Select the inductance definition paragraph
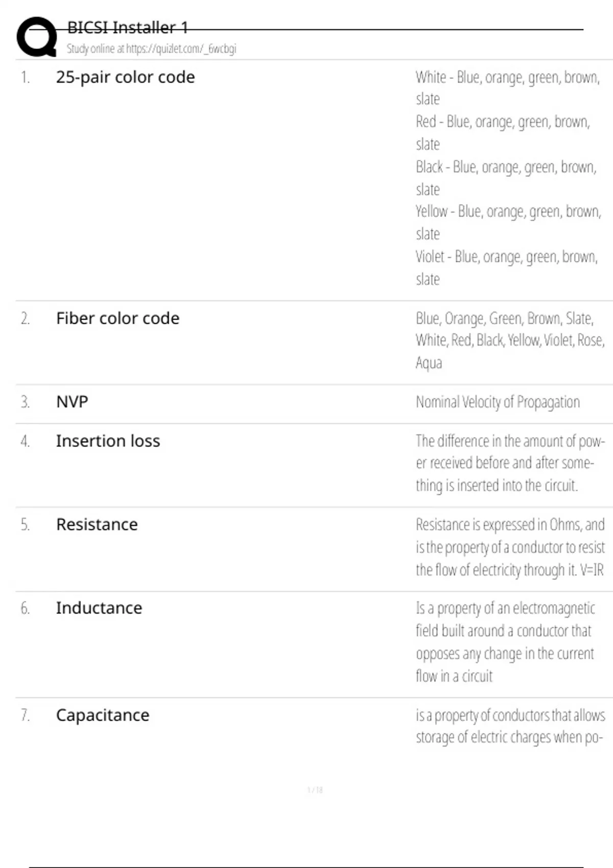This screenshot has width=613, height=868. (x=505, y=642)
